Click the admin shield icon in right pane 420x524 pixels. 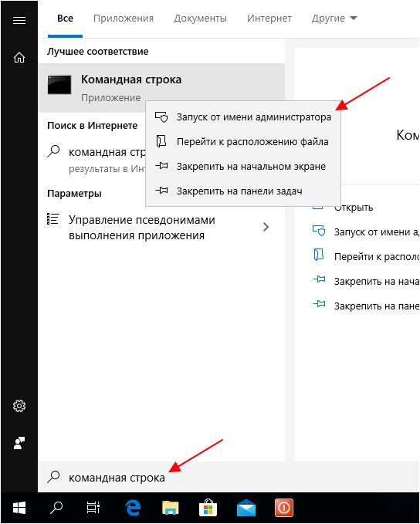tap(319, 231)
